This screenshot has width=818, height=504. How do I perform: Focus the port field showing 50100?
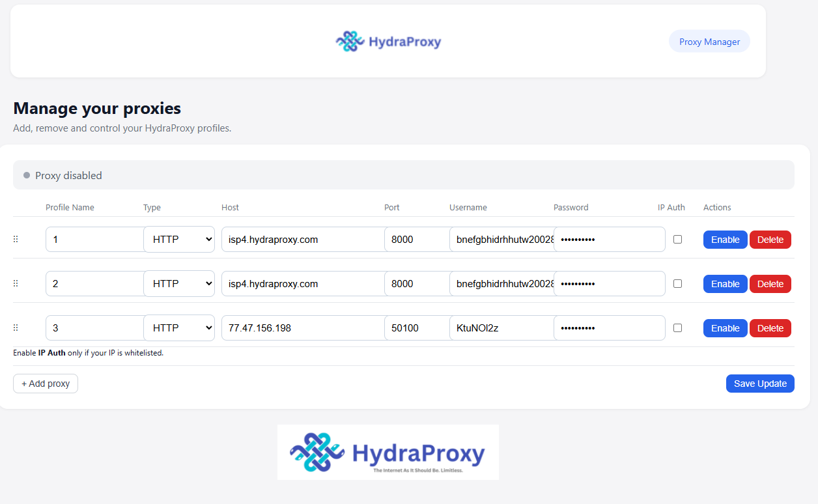tap(416, 328)
